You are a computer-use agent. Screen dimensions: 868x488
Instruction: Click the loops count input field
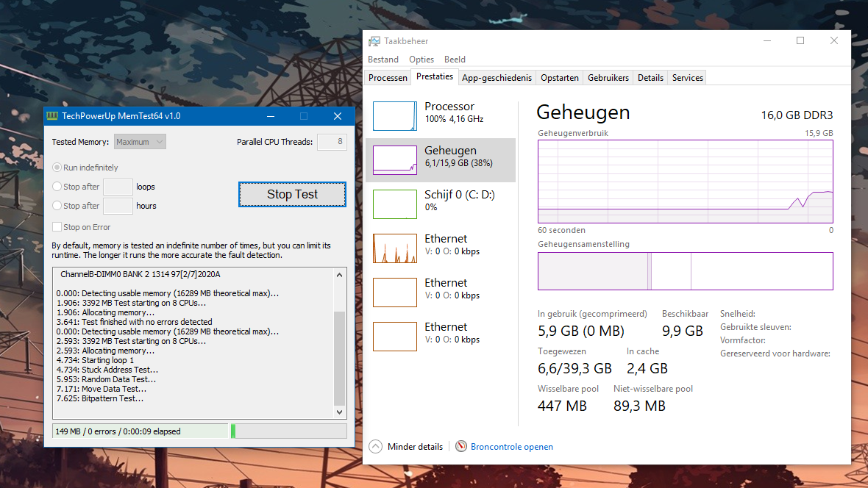coord(118,187)
